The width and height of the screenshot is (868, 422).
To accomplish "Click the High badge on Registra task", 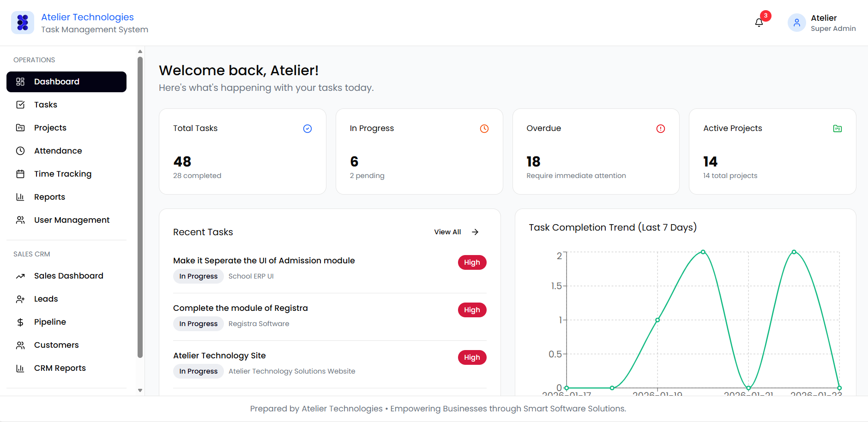I will tap(472, 310).
